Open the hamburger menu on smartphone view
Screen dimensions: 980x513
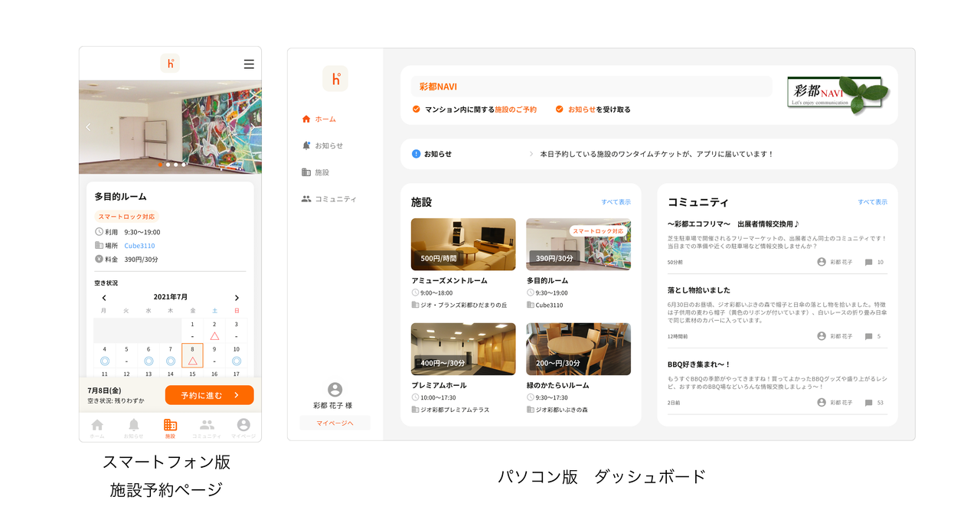coord(249,64)
